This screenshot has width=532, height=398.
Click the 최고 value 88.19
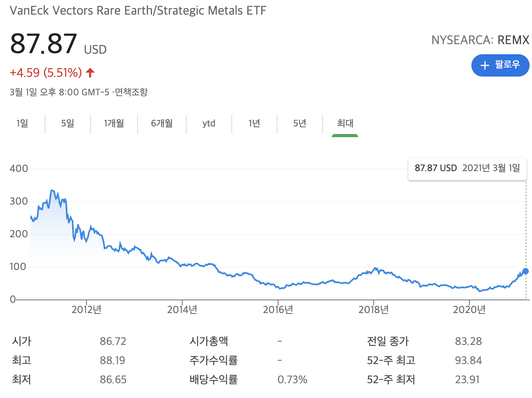click(x=112, y=361)
